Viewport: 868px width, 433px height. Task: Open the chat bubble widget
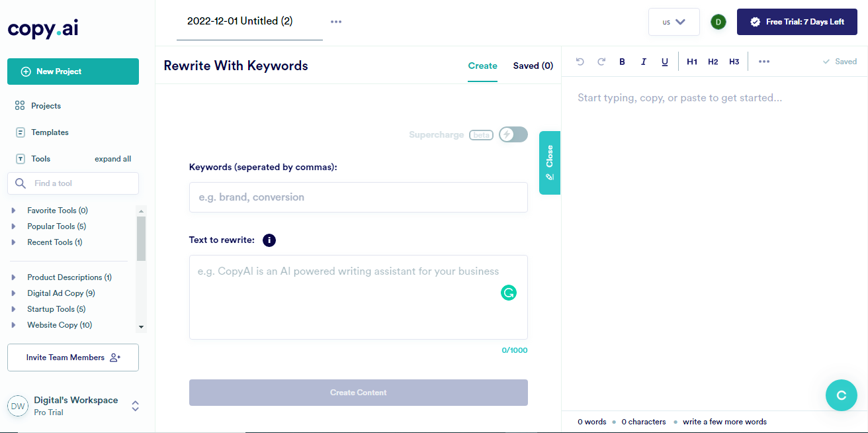(842, 395)
